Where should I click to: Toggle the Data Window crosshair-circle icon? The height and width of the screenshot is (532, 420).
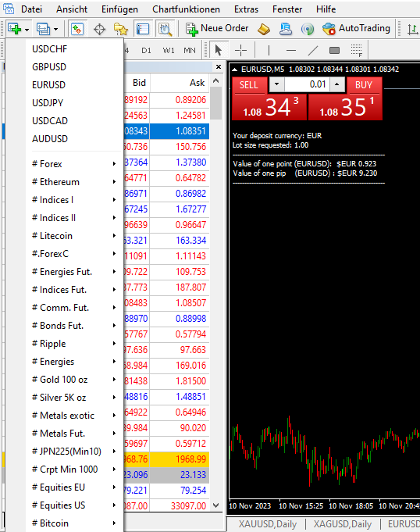tap(99, 29)
